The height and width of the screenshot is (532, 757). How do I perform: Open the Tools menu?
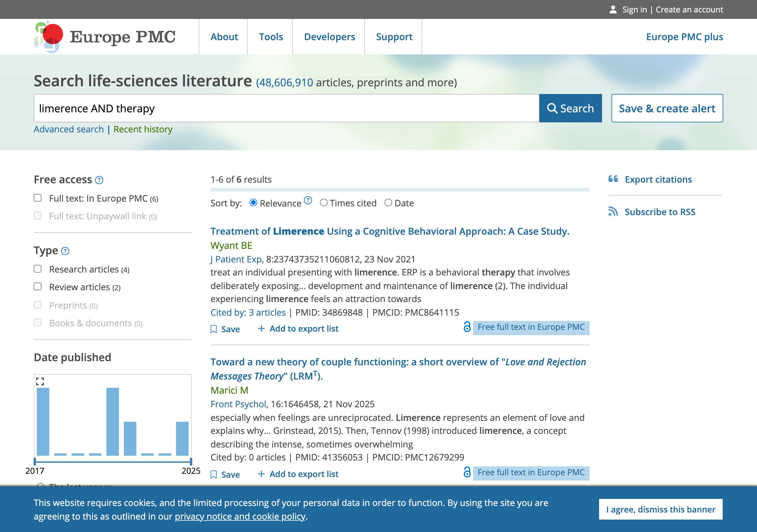pos(271,37)
